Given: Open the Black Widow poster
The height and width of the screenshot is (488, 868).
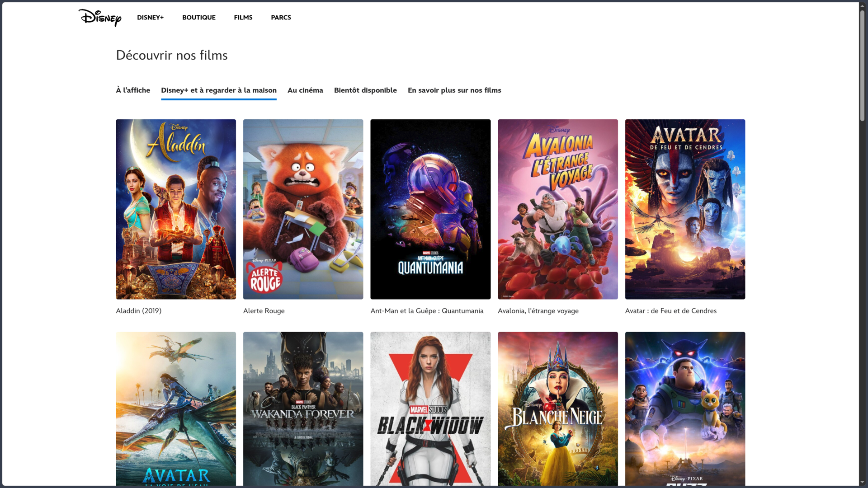Looking at the screenshot, I should pyautogui.click(x=430, y=409).
